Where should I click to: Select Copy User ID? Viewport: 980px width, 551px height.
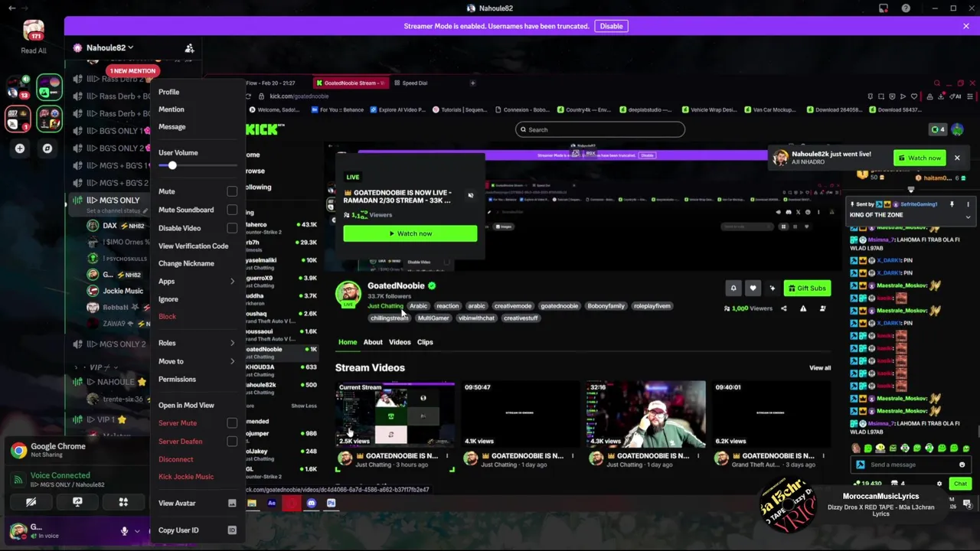(x=198, y=530)
